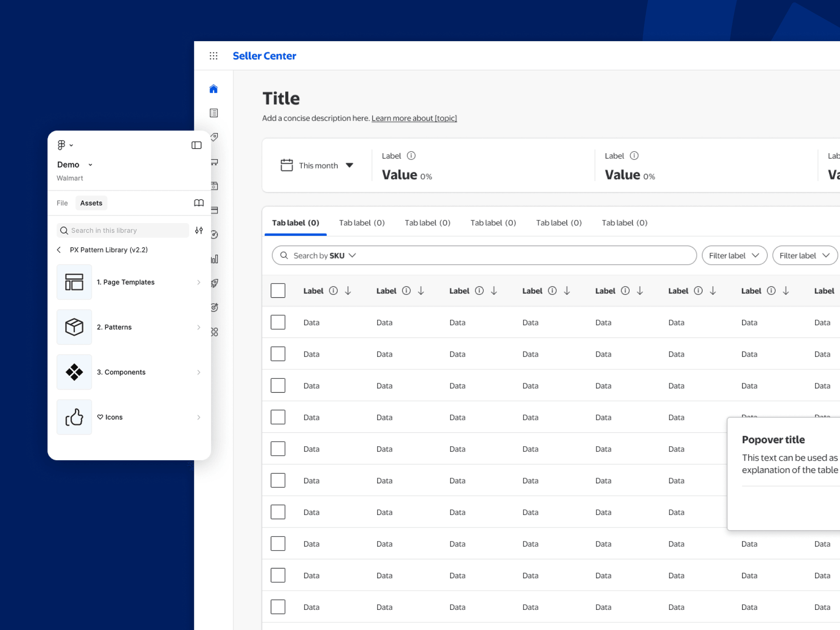The height and width of the screenshot is (630, 840).
Task: Click the Components diamond thumbnail
Action: [x=74, y=372]
